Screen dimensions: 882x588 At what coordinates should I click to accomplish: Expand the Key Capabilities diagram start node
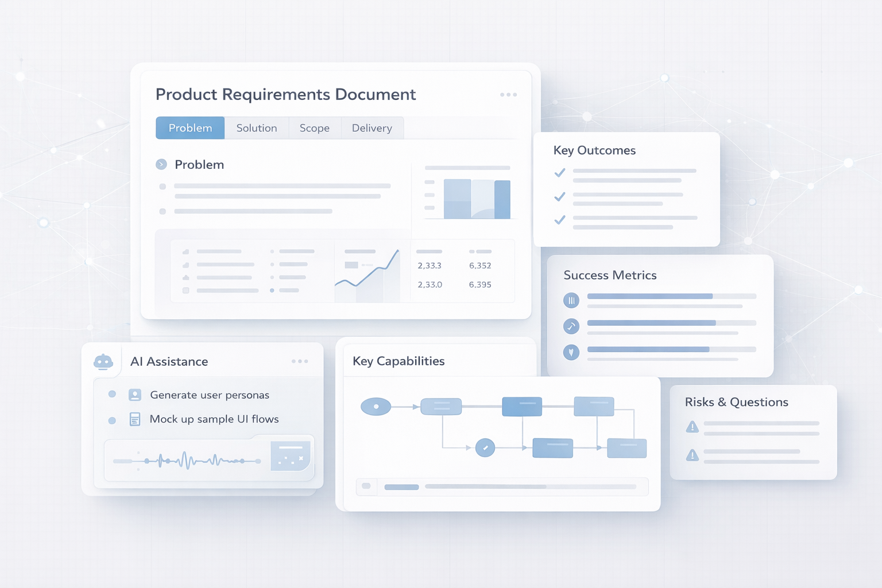pyautogui.click(x=376, y=407)
